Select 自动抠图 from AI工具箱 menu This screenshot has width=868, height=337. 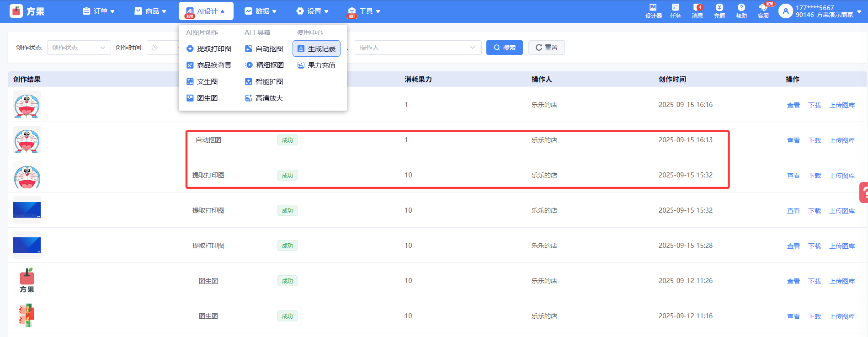(264, 49)
